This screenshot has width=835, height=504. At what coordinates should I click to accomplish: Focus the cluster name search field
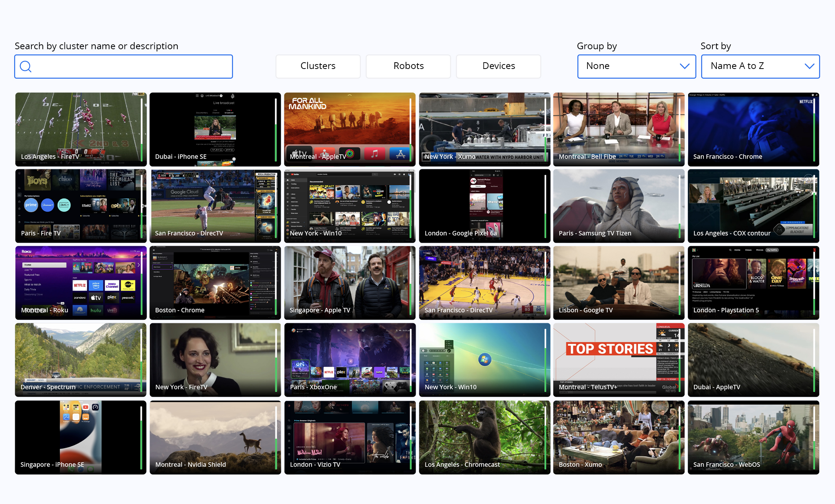point(130,66)
